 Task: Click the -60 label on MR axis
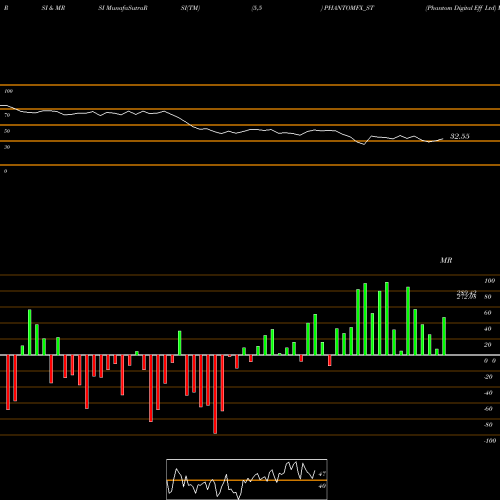point(488,409)
